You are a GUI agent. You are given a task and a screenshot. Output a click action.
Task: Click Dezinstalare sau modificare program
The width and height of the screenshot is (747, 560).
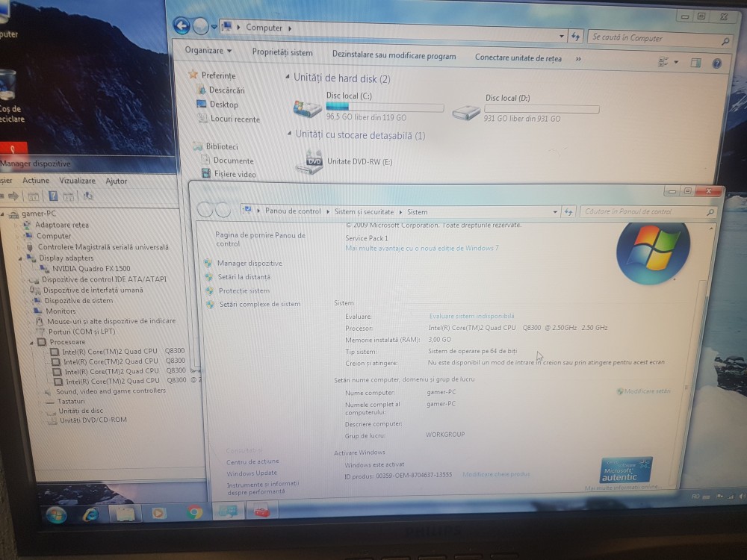point(394,55)
